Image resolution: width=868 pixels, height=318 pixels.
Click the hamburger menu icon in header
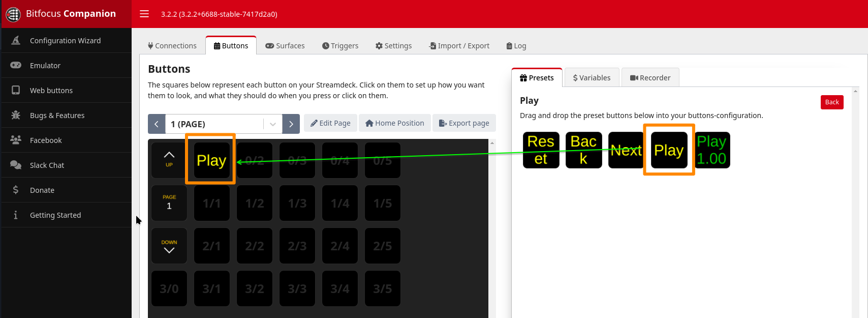pyautogui.click(x=144, y=14)
